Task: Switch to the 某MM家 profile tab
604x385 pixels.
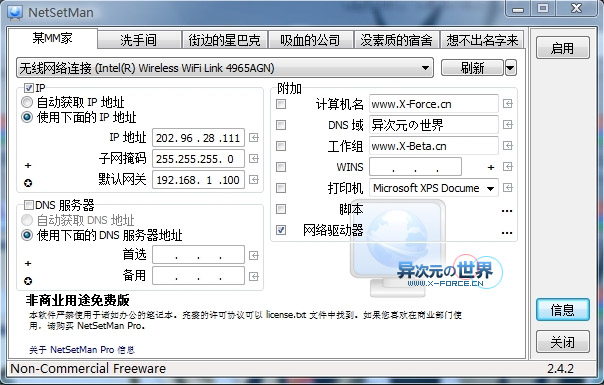Action: 52,38
